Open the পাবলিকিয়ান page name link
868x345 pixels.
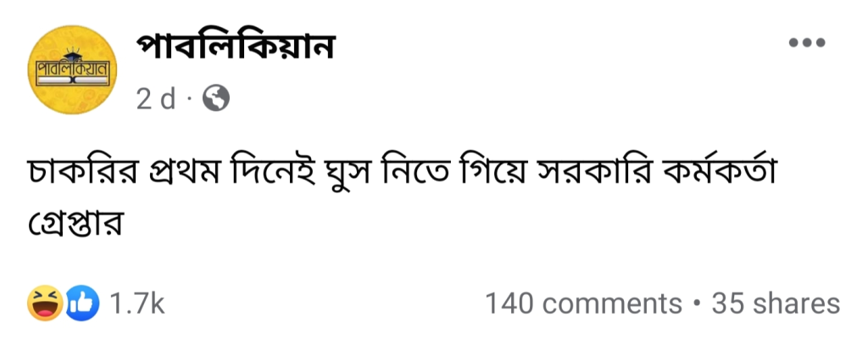pos(236,47)
